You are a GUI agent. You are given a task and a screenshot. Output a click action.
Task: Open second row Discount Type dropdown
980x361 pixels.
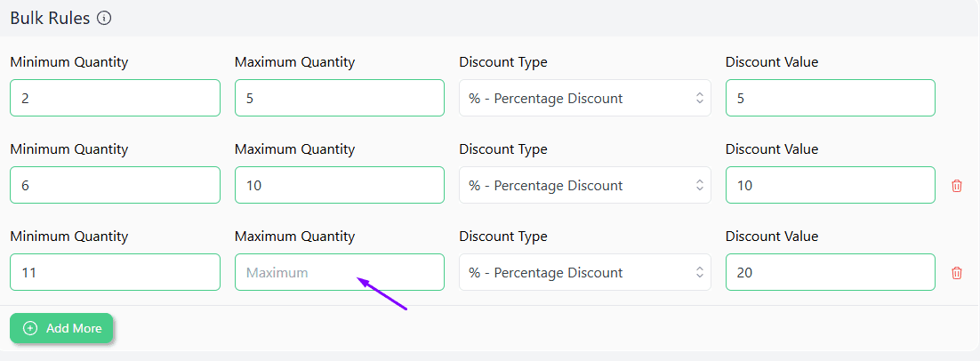pos(585,185)
